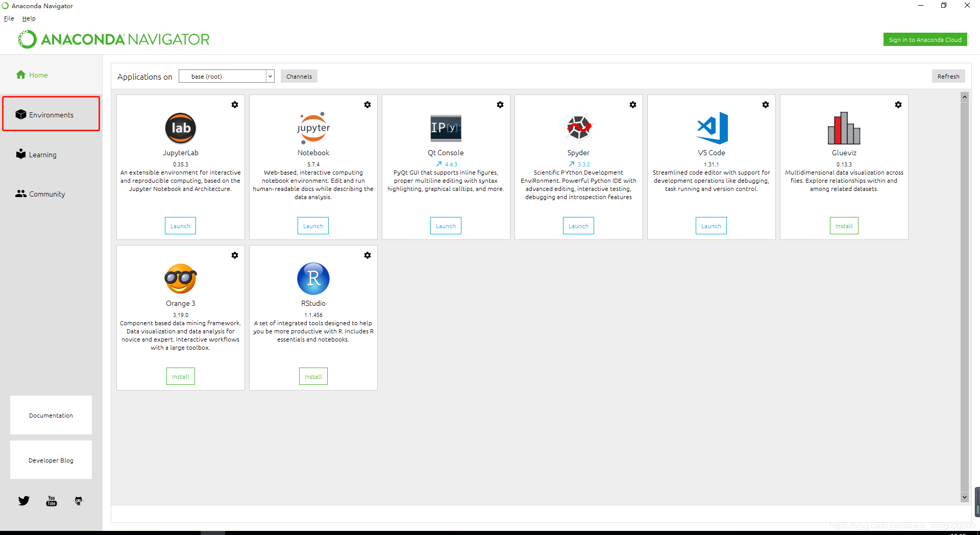Screen dimensions: 980x535
Task: Sign in to Anaconda Cloud
Action: tap(925, 40)
